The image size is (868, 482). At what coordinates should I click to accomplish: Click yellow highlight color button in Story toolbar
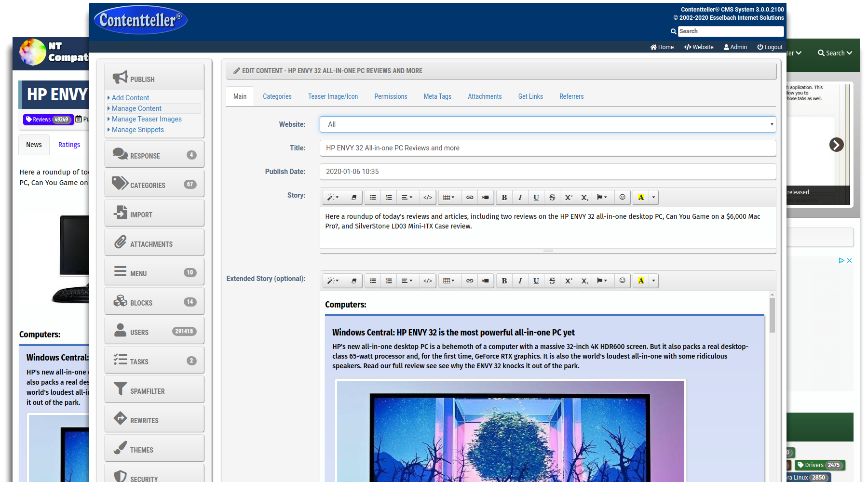[640, 197]
